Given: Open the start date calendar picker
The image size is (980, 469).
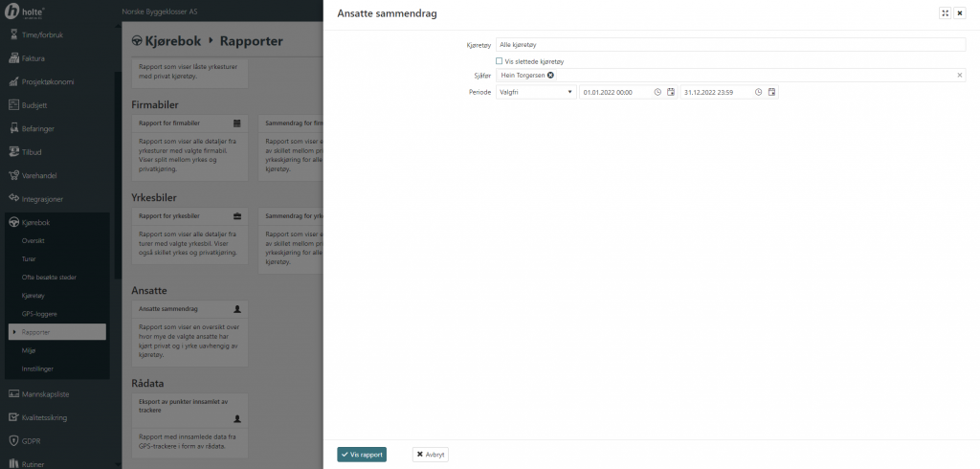Looking at the screenshot, I should (x=671, y=92).
